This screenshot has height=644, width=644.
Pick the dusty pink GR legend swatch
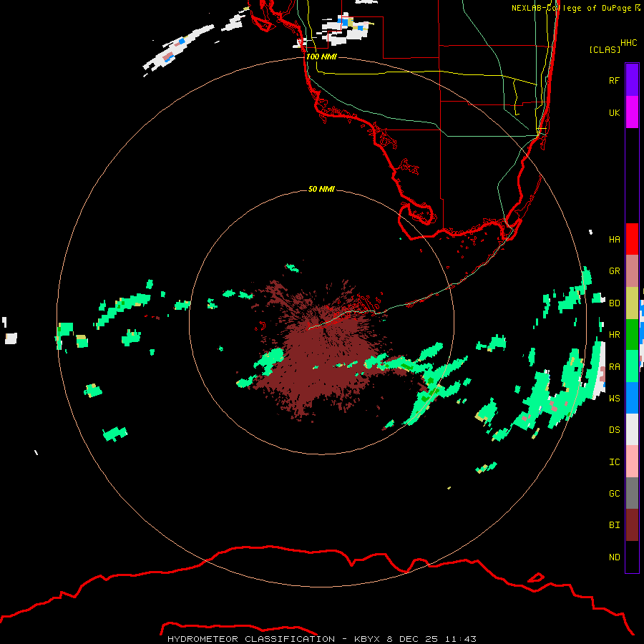coord(632,271)
